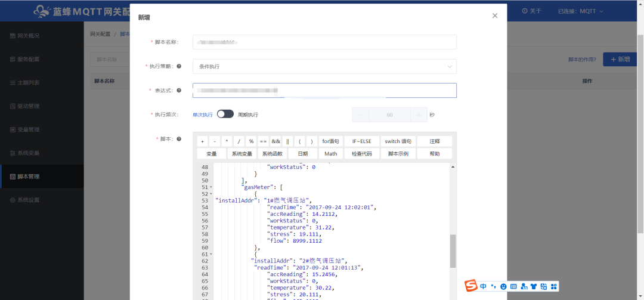The height and width of the screenshot is (300, 644).
Task: Click the Sogou input method S icon
Action: point(471,286)
